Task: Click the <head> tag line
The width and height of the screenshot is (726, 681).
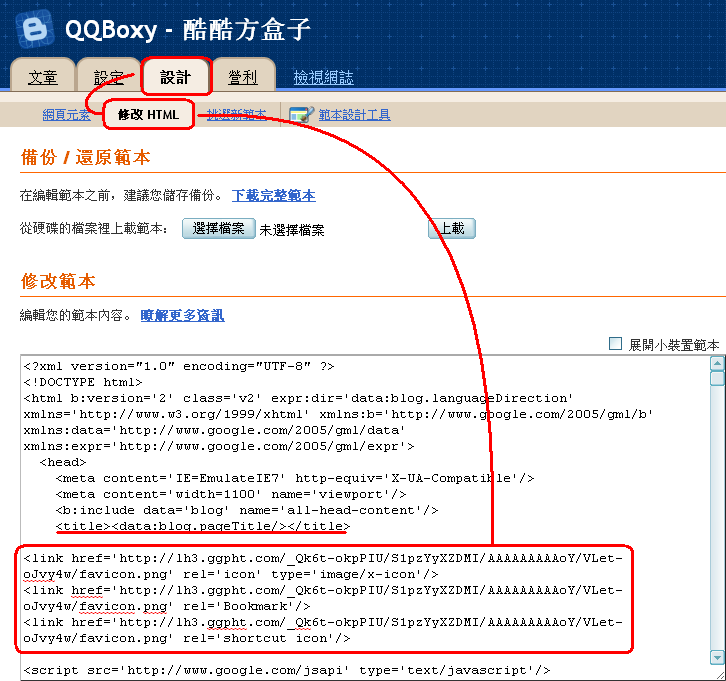Action: click(x=63, y=462)
